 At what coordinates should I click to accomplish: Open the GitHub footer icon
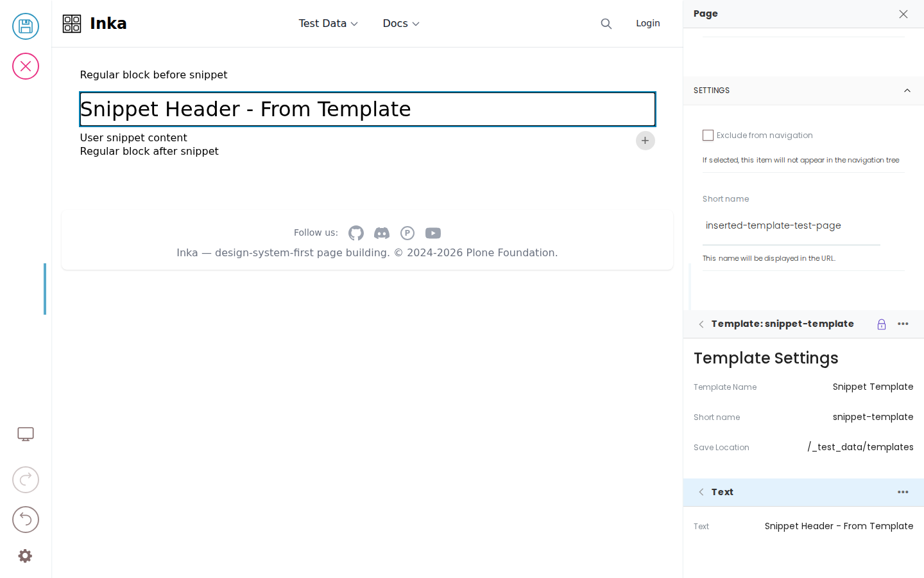[x=356, y=233]
